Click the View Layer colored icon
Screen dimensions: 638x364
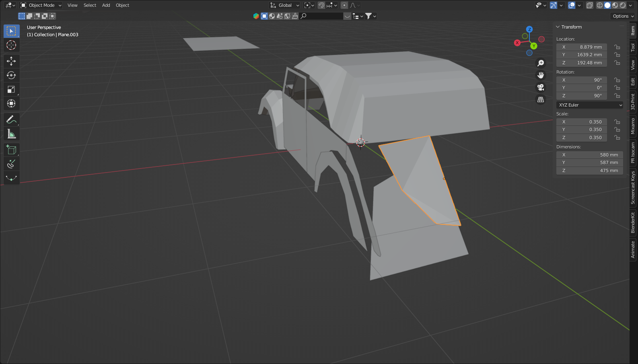[256, 16]
